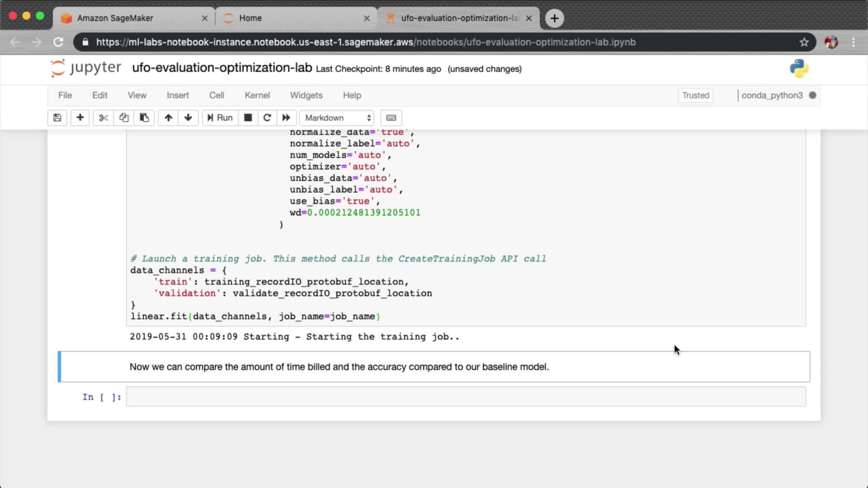This screenshot has height=488, width=868.
Task: Open the command palette keyboard icon
Action: (391, 118)
